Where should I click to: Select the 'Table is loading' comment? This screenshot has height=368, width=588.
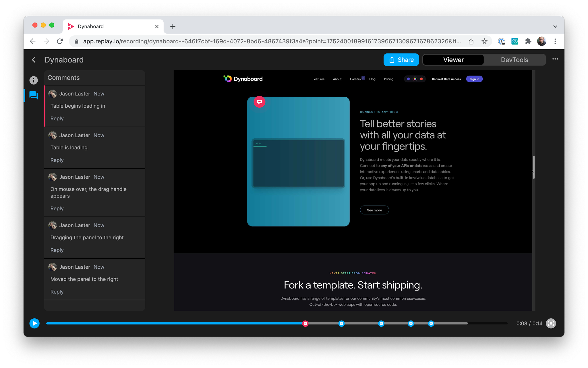[95, 148]
